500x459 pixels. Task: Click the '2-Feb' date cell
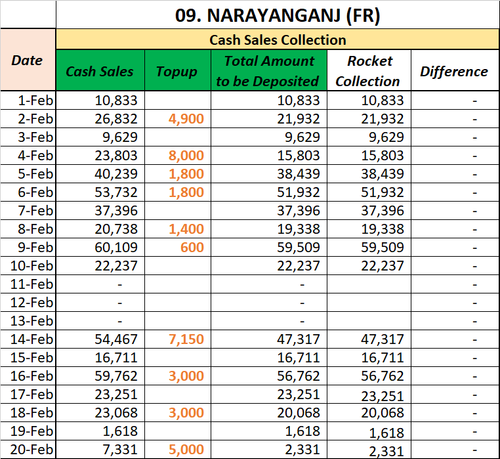[28, 119]
